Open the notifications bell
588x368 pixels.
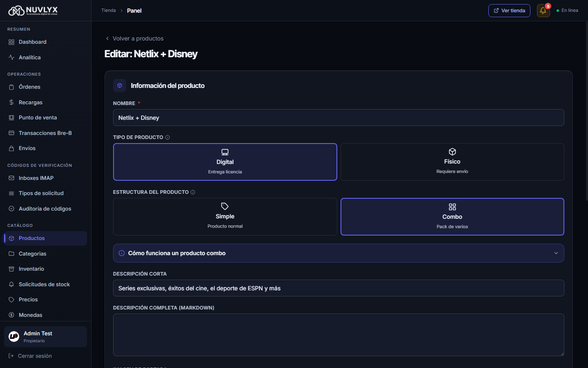(543, 11)
